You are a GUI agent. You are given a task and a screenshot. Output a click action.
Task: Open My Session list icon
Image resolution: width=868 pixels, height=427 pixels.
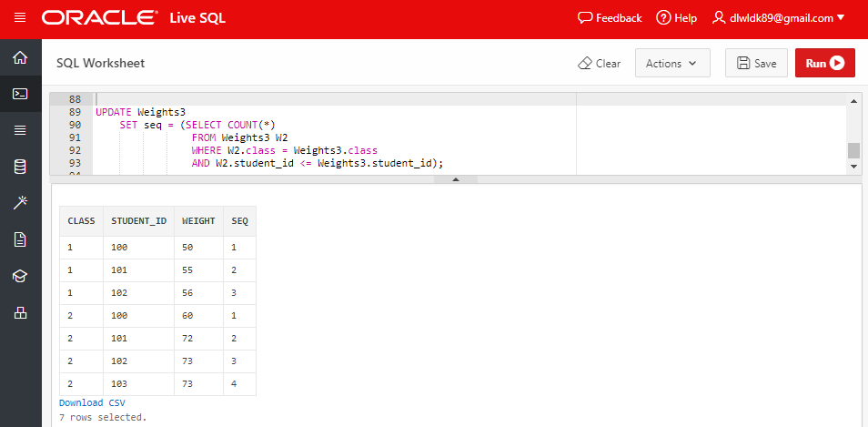(x=21, y=130)
